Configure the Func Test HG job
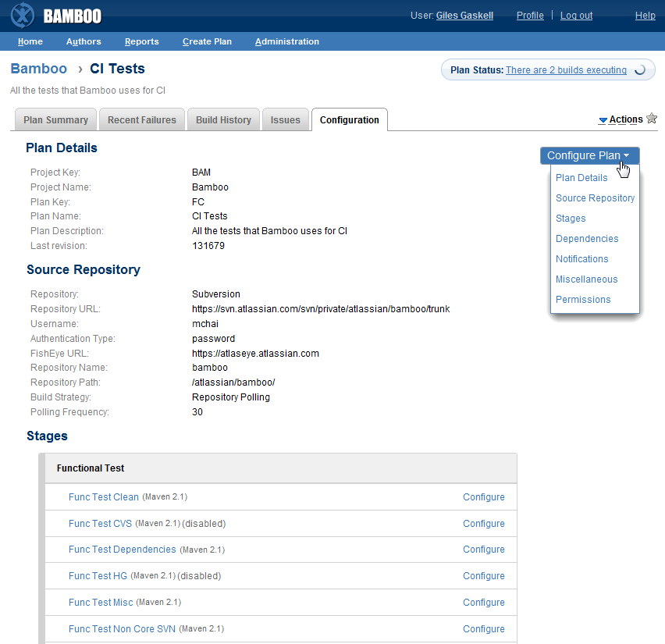Image resolution: width=665 pixels, height=644 pixels. [x=483, y=576]
